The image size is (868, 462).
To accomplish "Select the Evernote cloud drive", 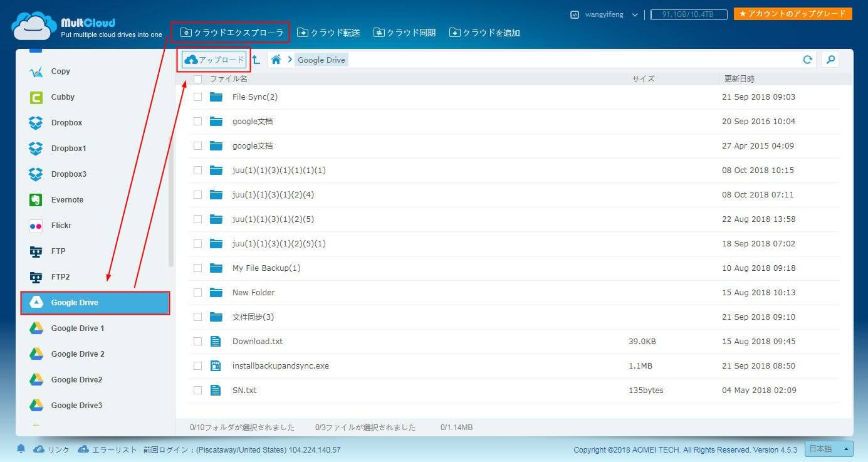I will [67, 200].
